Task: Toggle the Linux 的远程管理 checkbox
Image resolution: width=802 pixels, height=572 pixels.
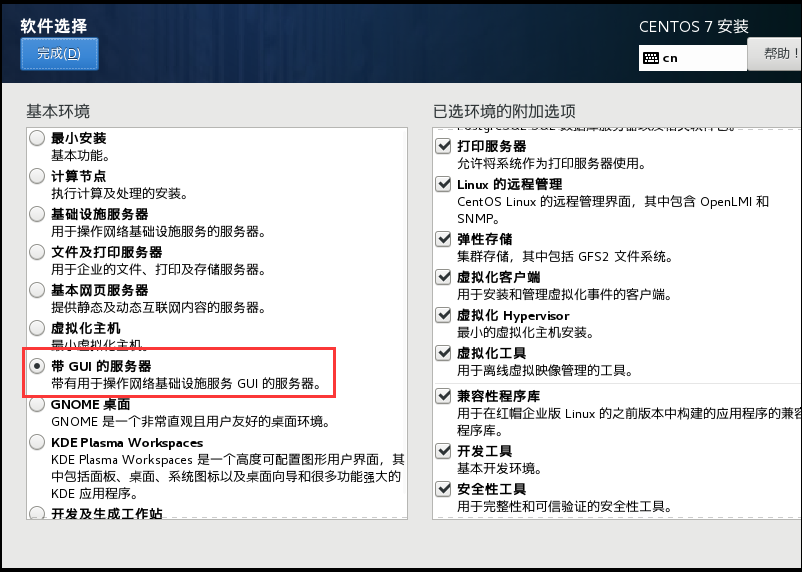Action: coord(443,184)
